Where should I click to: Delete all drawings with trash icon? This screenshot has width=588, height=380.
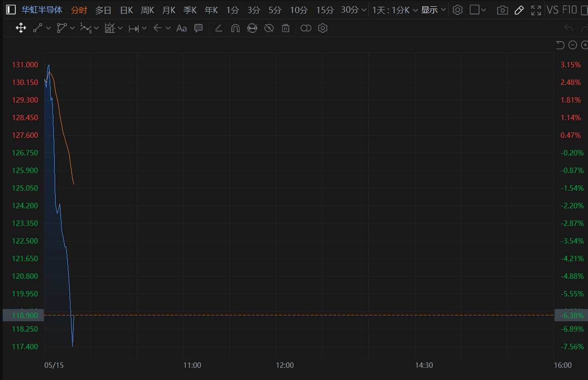(x=286, y=28)
